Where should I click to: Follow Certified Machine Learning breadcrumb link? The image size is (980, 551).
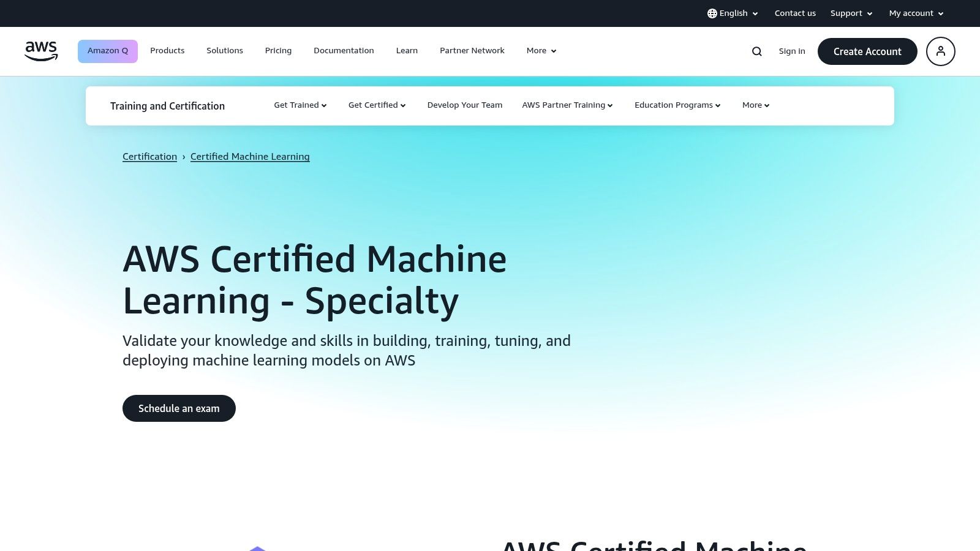click(x=250, y=157)
